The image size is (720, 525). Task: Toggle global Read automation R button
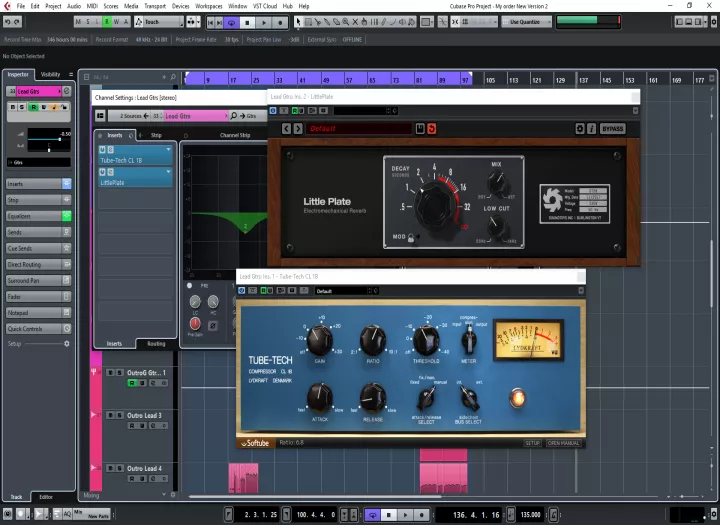click(107, 22)
